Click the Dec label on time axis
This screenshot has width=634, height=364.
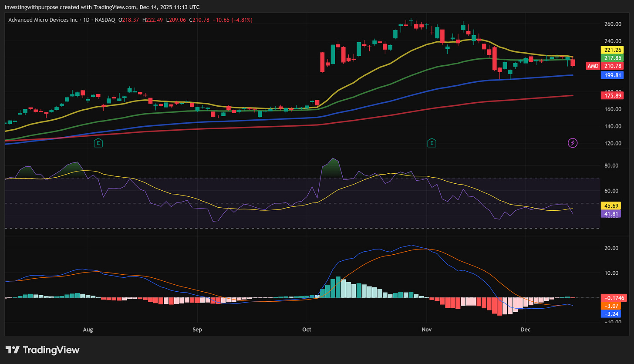coord(526,330)
